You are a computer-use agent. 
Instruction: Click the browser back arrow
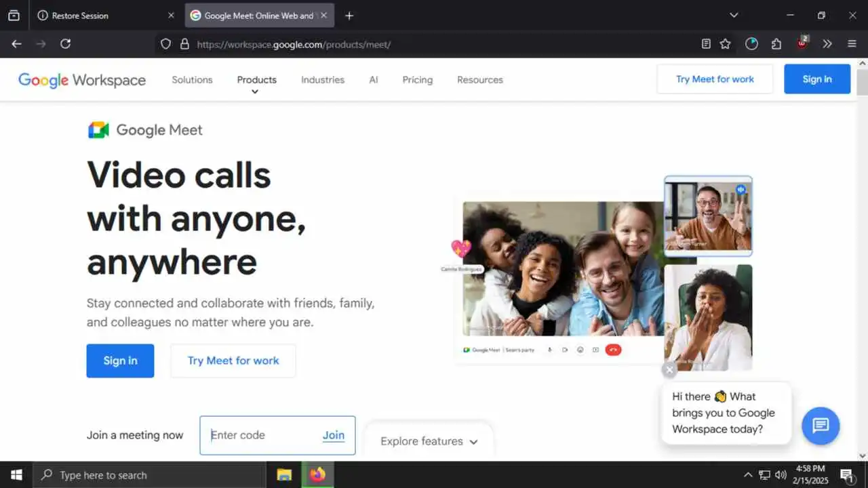click(17, 44)
